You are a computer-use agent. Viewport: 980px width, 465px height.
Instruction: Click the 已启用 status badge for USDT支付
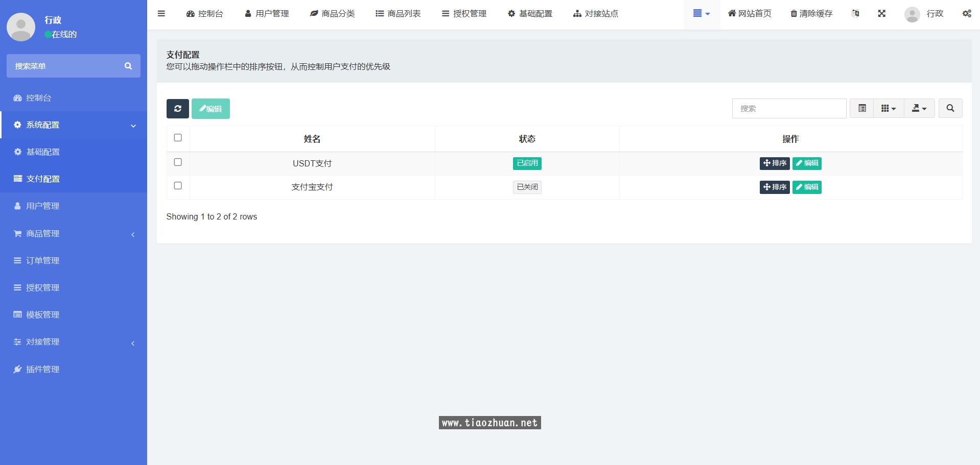coord(527,163)
